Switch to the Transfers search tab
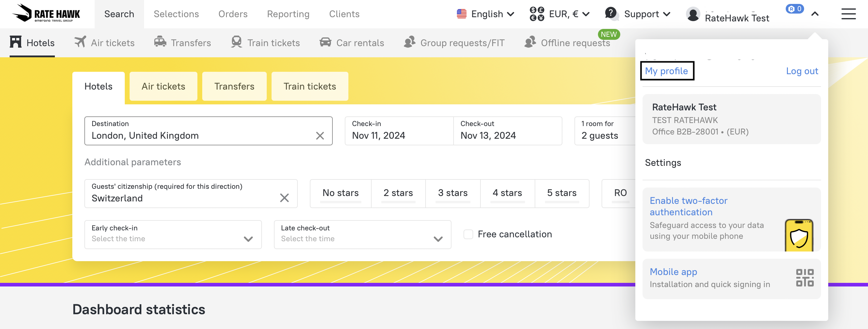The height and width of the screenshot is (329, 868). 234,86
